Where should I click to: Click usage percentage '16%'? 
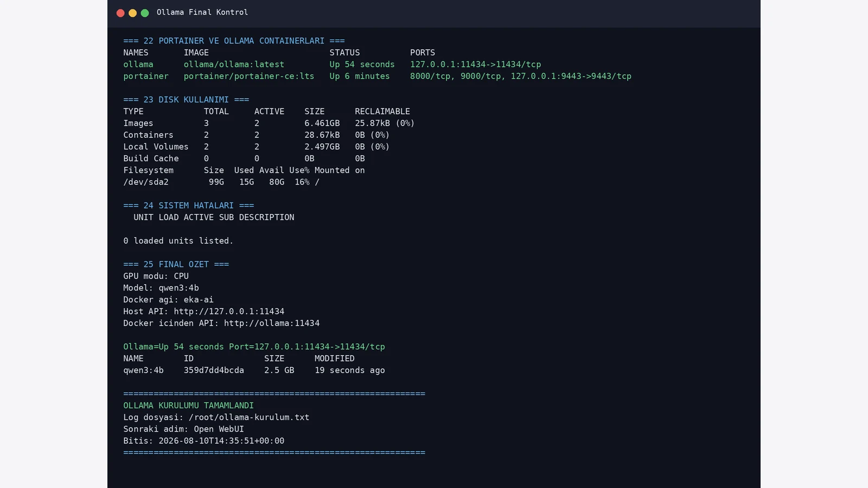click(x=302, y=182)
